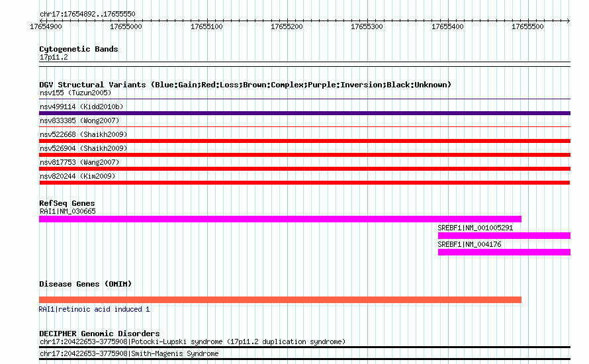Open RAI1|retinoic acid induced 1 link
589x364 pixels.
(x=94, y=309)
